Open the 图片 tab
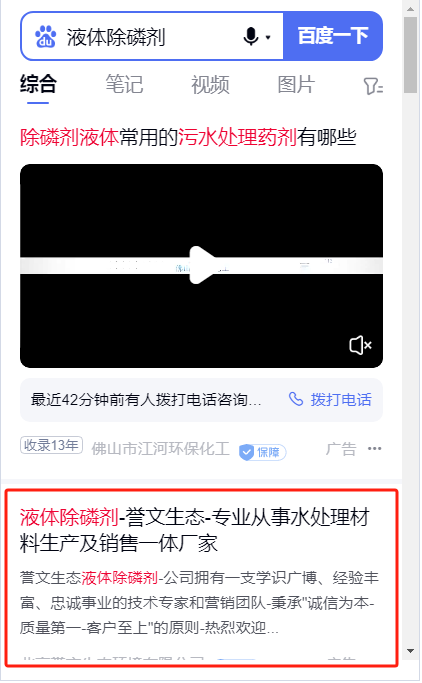 tap(296, 84)
